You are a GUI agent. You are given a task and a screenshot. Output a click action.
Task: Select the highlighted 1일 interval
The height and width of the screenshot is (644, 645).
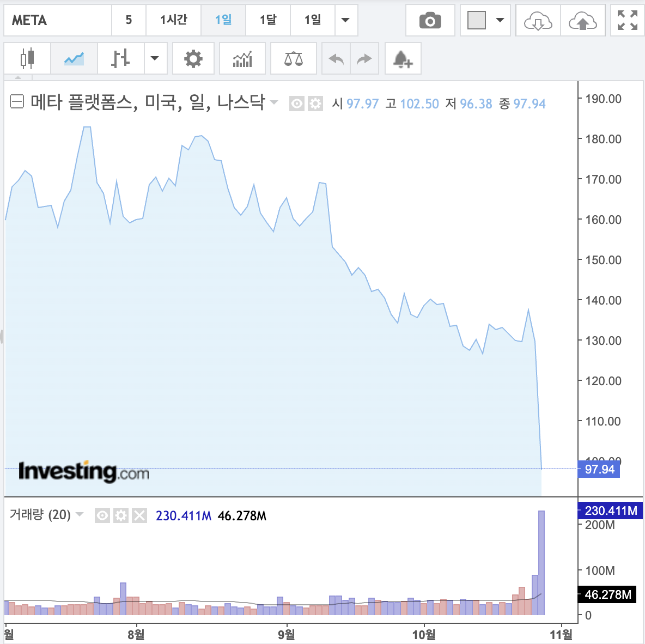223,20
